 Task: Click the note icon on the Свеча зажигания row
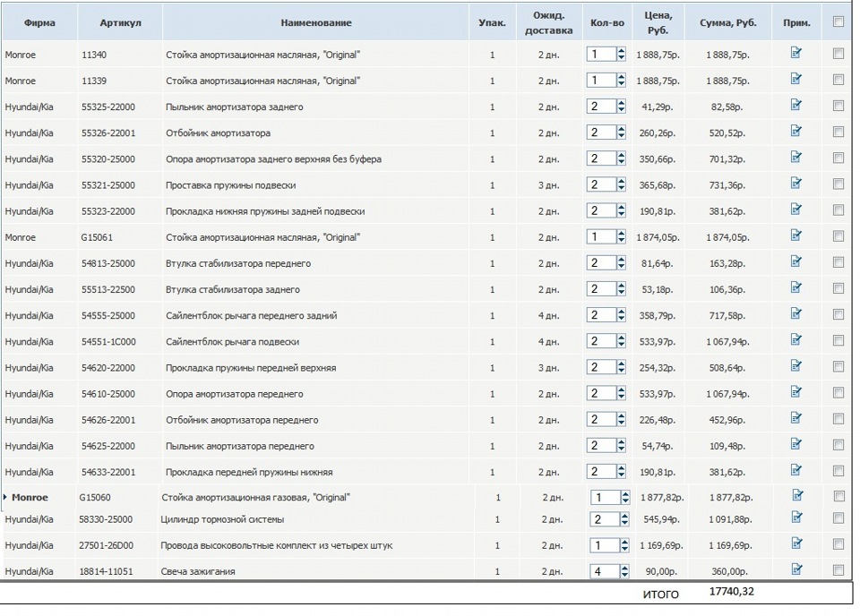point(796,570)
